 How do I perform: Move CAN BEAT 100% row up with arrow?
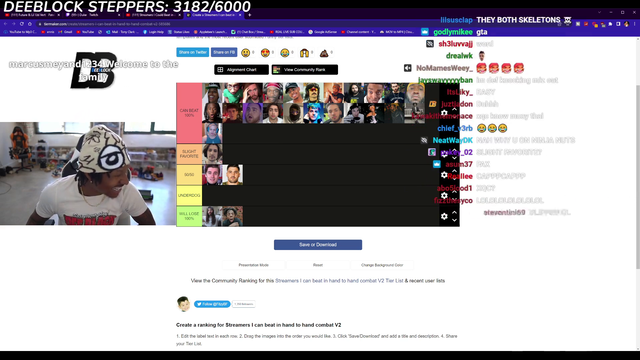(454, 109)
